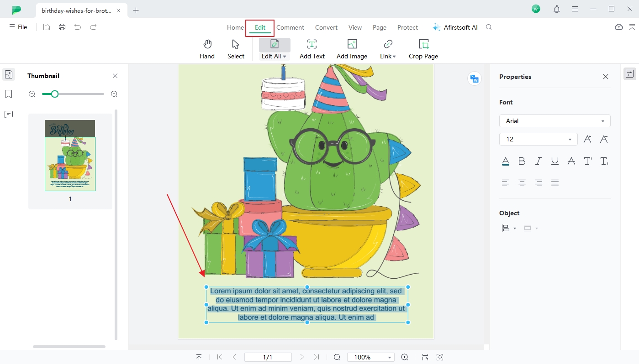Click the Add Text tool
Viewport: 639px width, 364px height.
coord(312,49)
